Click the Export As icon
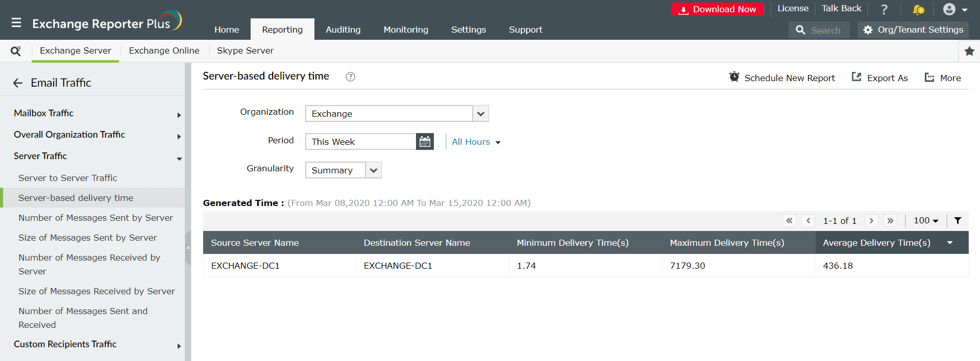 [x=856, y=77]
